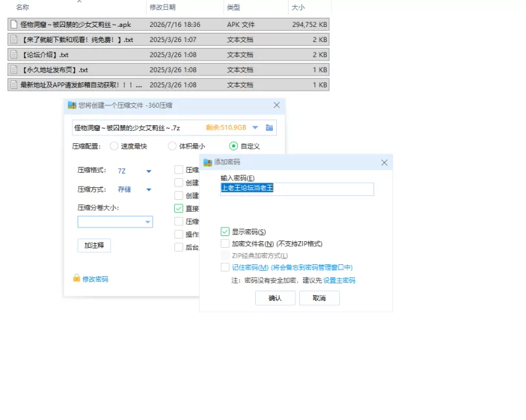Image resolution: width=526 pixels, height=420 pixels.
Task: Open the 设置主密码 link
Action: [x=339, y=280]
